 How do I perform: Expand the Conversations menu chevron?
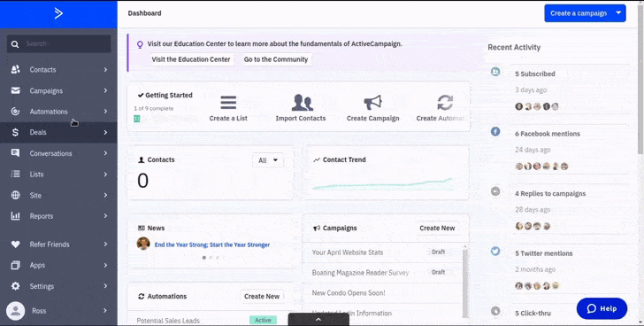(105, 153)
